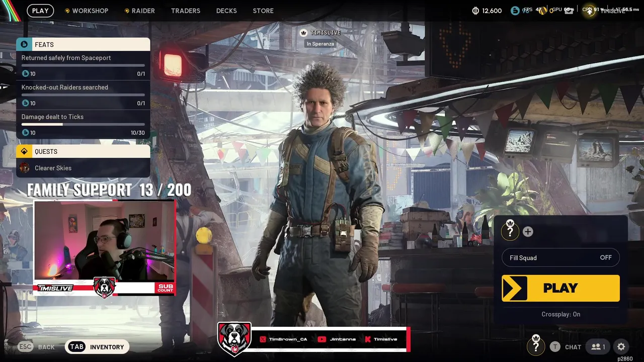Open the settings gear icon
Screen dimensions: 644x362
coord(621,346)
